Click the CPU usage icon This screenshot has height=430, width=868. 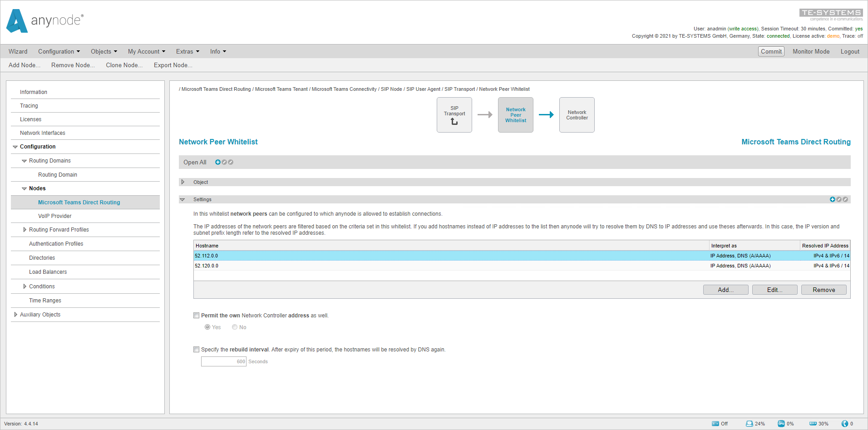[x=781, y=424]
